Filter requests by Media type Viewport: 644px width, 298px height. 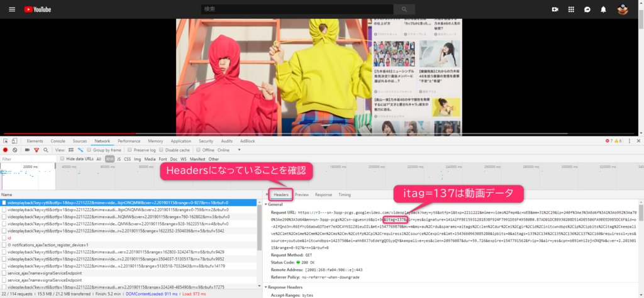click(150, 159)
